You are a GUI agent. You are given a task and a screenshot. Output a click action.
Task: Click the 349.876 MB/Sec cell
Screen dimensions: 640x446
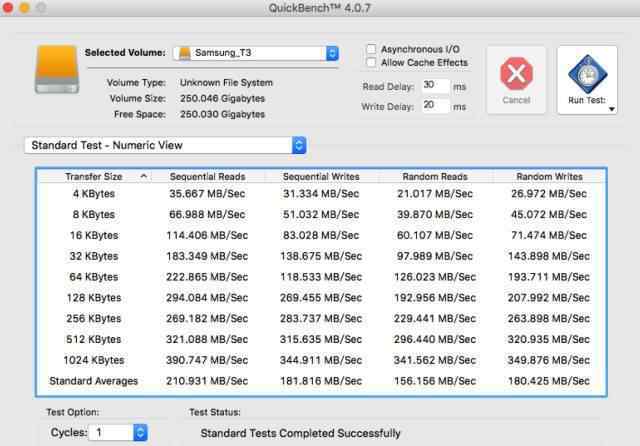pyautogui.click(x=549, y=360)
